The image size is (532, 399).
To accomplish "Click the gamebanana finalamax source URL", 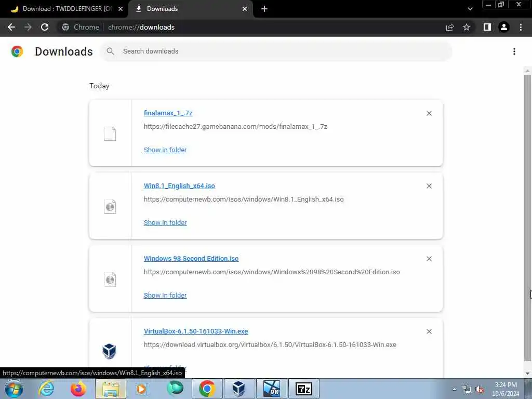I will [235, 127].
